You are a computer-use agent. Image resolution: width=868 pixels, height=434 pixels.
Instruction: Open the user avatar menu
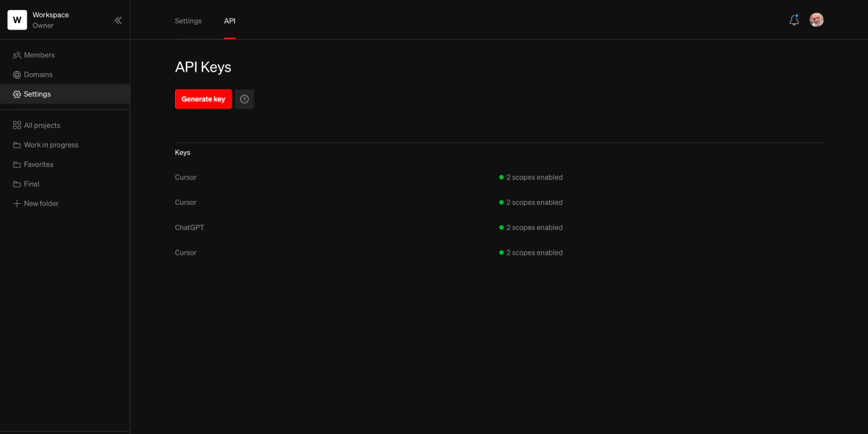coord(816,20)
